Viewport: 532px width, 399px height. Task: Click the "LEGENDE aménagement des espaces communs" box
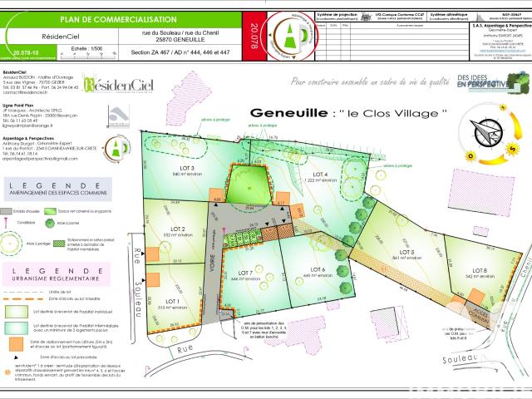click(58, 189)
